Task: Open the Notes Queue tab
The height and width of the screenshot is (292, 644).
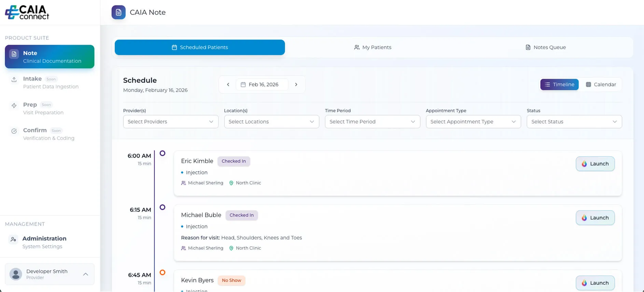Action: (545, 47)
